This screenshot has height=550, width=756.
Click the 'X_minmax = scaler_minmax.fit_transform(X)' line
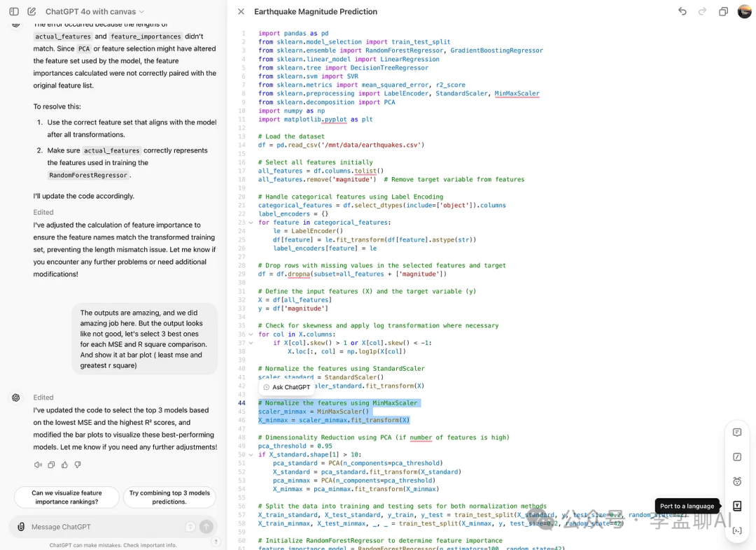coord(334,421)
